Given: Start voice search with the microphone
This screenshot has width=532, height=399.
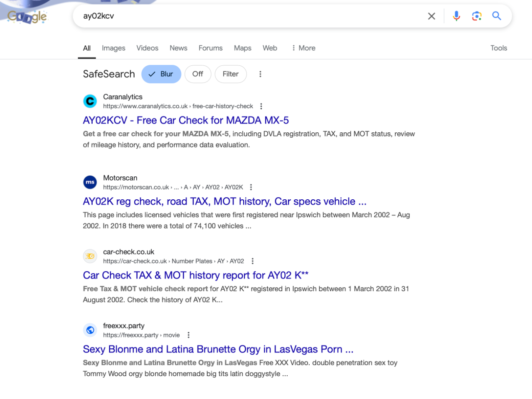Looking at the screenshot, I should coord(456,16).
